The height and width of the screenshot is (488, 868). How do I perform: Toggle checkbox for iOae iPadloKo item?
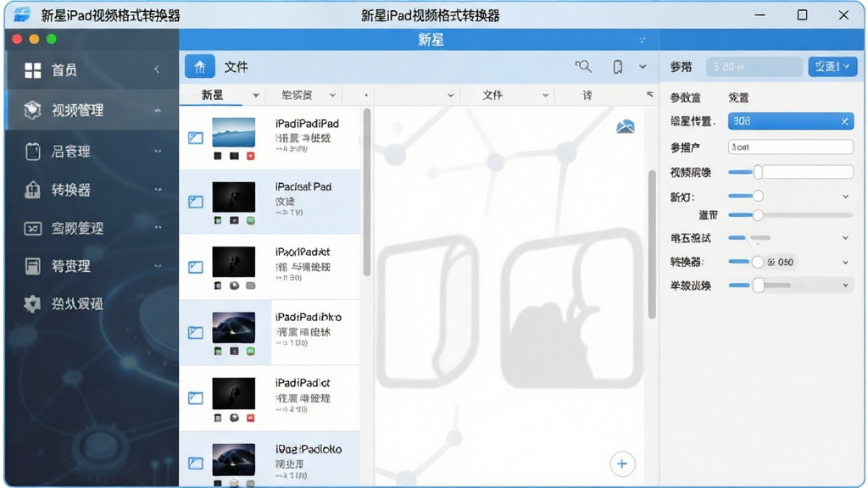coord(196,463)
